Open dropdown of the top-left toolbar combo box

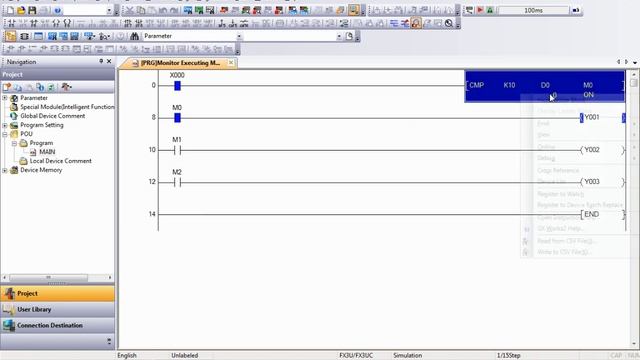tap(109, 10)
